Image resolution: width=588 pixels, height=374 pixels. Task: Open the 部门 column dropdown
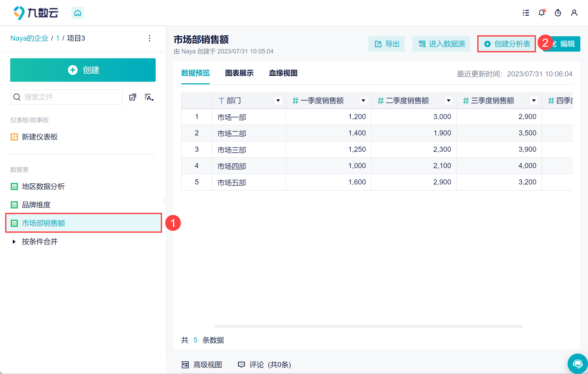pos(278,101)
